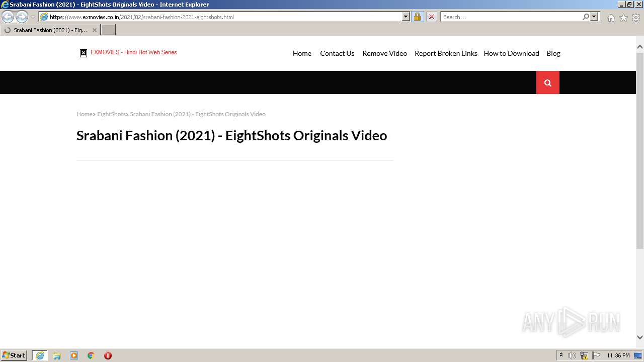Viewport: 644px width, 362px height.
Task: Open EXMOVIES - Hindi Hot Web Series link
Action: point(134,52)
